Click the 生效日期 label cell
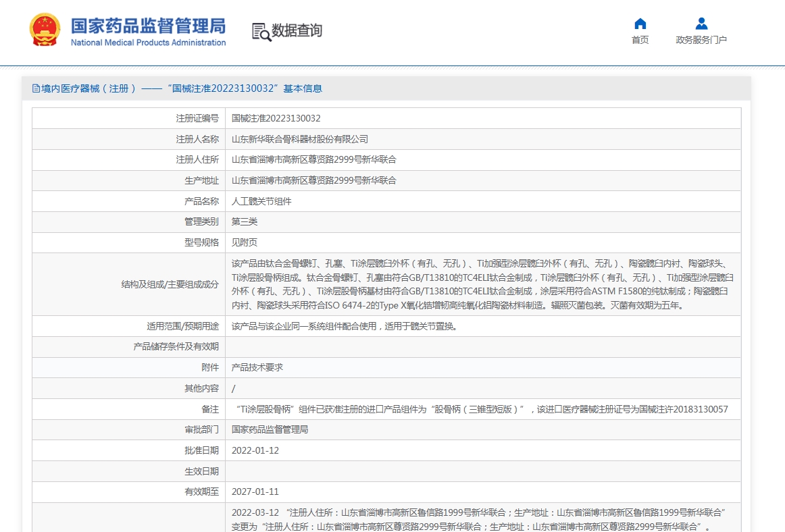 pos(128,471)
